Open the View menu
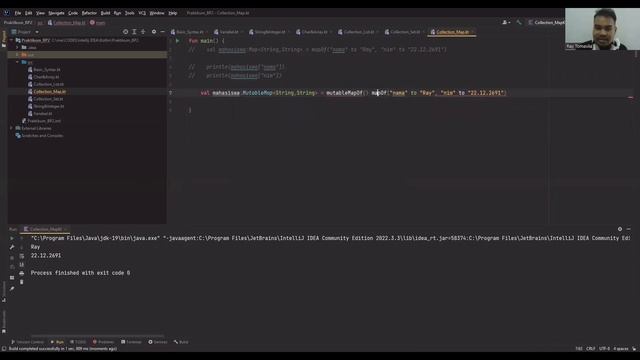The image size is (640, 360). [40, 13]
